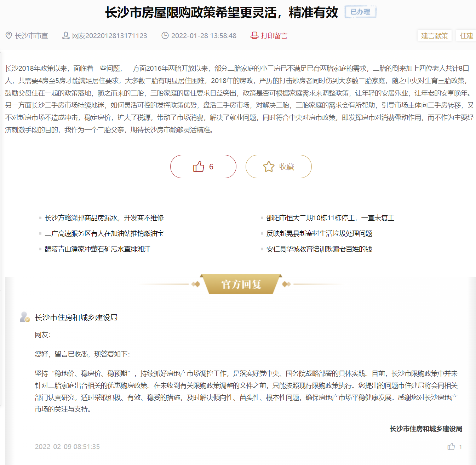Click the location text 长沙市市直
This screenshot has height=465, width=476.
31,36
